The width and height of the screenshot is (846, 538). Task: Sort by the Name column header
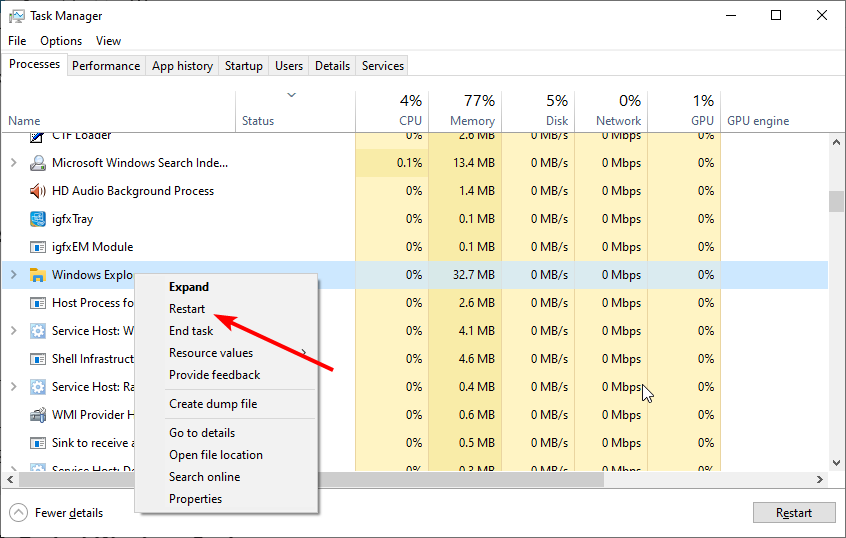click(24, 121)
